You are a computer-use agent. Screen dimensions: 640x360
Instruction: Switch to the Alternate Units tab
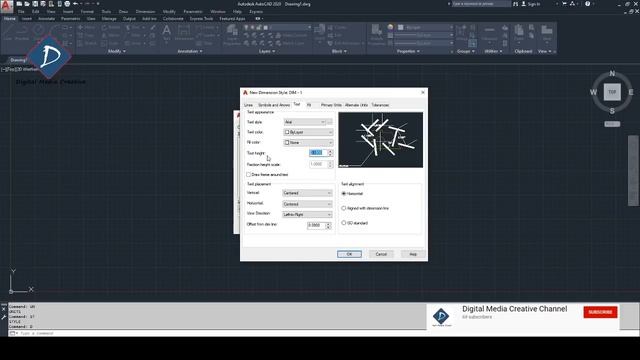(356, 105)
